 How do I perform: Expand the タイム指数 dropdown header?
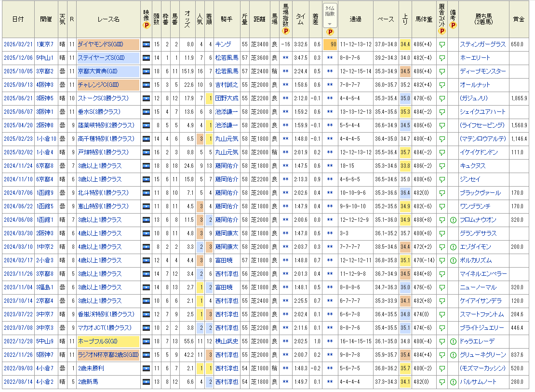tap(330, 16)
